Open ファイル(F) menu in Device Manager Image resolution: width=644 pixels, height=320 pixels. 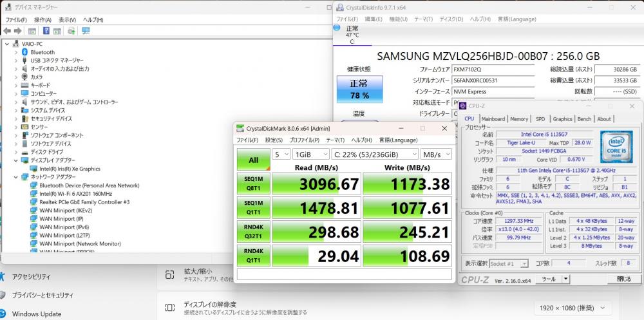pyautogui.click(x=16, y=20)
